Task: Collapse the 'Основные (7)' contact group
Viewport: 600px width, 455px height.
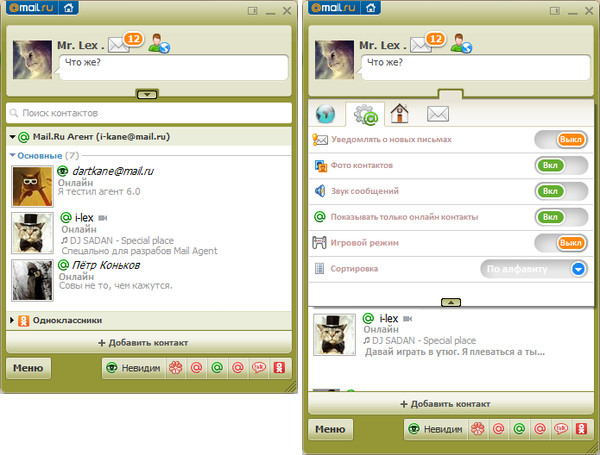Action: click(13, 155)
